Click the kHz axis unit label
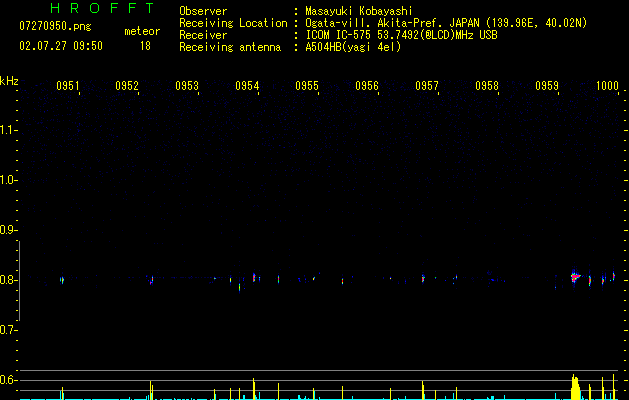The image size is (629, 400). pyautogui.click(x=9, y=81)
